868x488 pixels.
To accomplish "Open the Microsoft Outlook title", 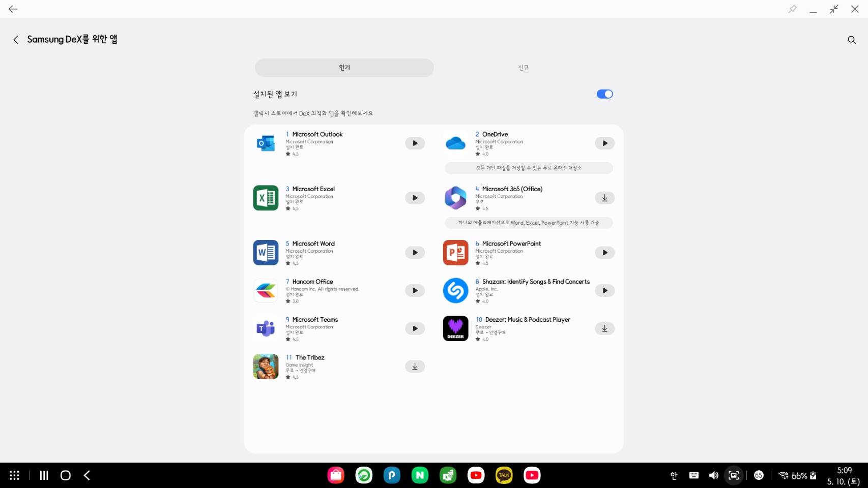I will click(317, 134).
